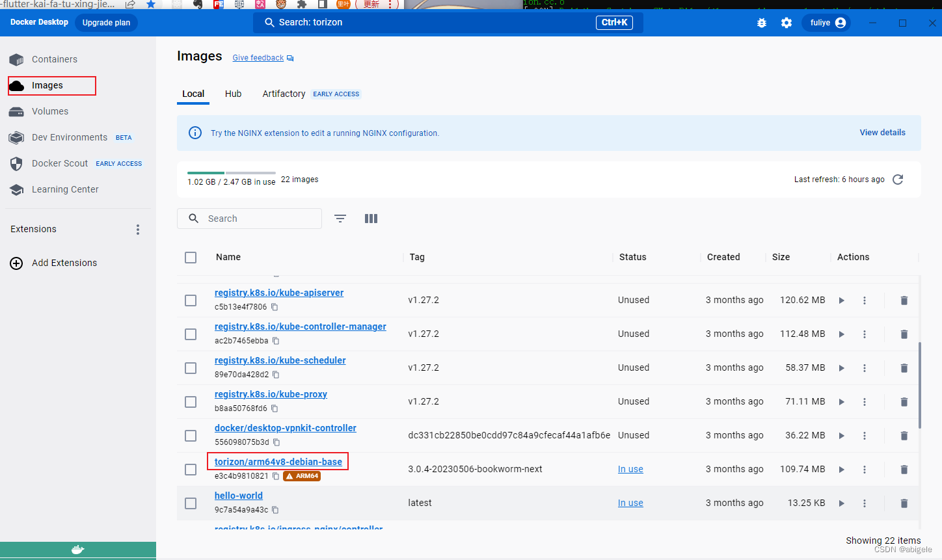Select the torizon/arm64v8-debian-base checkbox
Screen dimensions: 942x560
click(191, 470)
